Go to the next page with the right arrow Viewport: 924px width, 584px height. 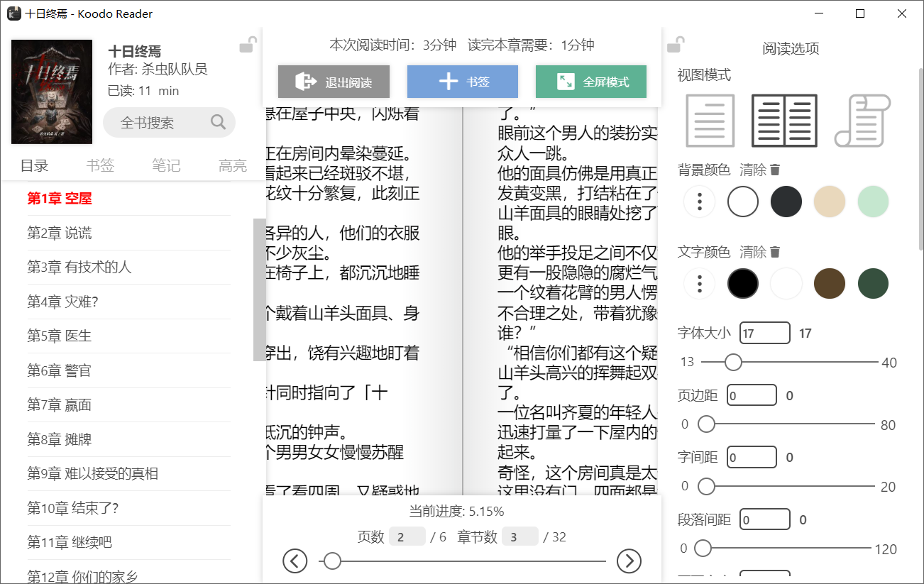pyautogui.click(x=629, y=561)
